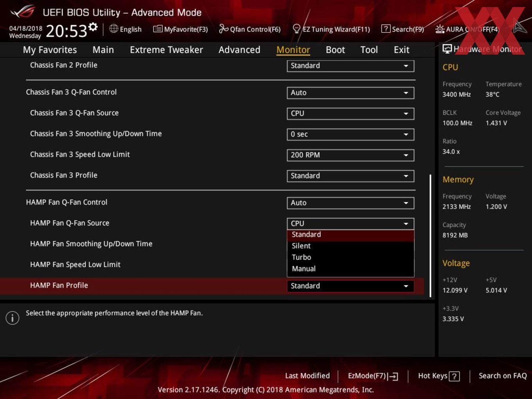Click the +12V reading 12.099 V

455,291
